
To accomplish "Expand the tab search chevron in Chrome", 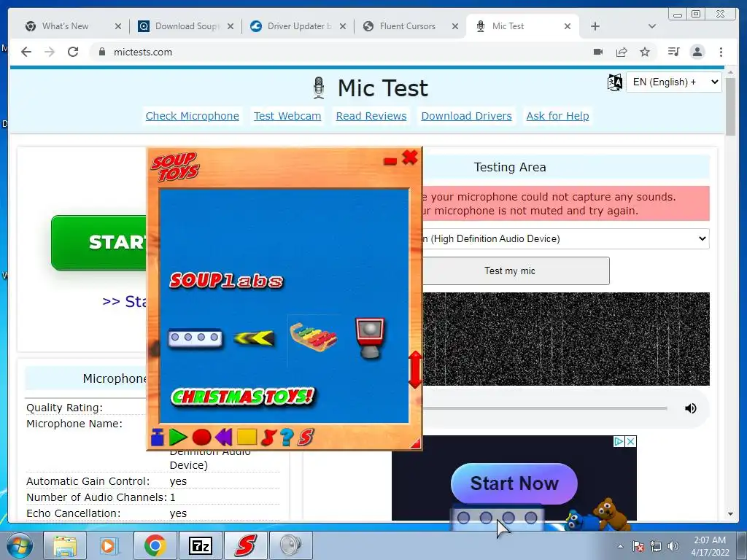I will point(652,26).
